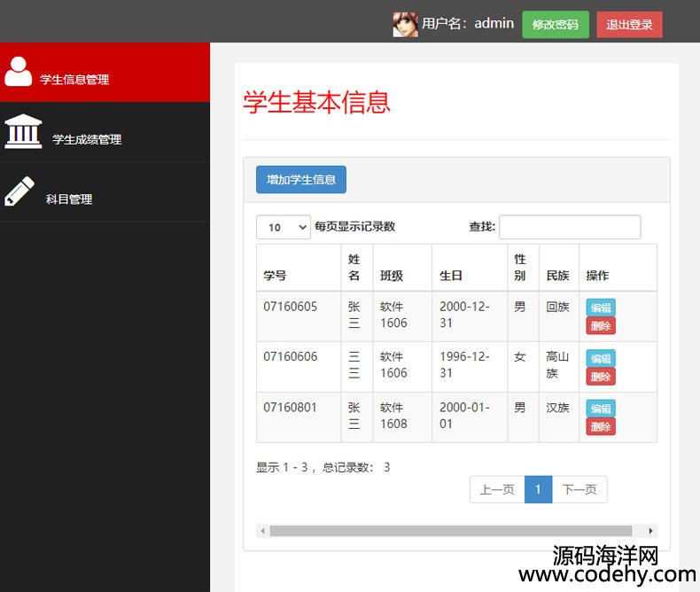Click the 增加学生信息 button
700x592 pixels.
point(301,180)
